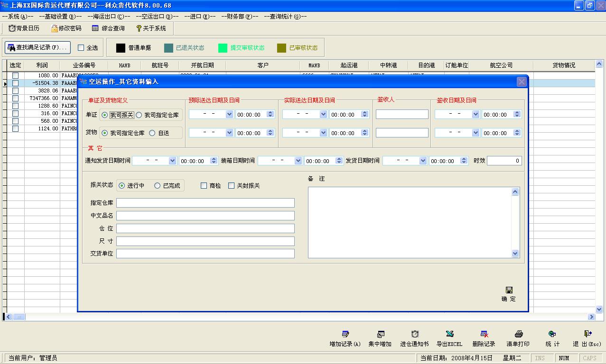Click the black 普通单据 color swatch
The image size is (606, 364).
coord(121,48)
